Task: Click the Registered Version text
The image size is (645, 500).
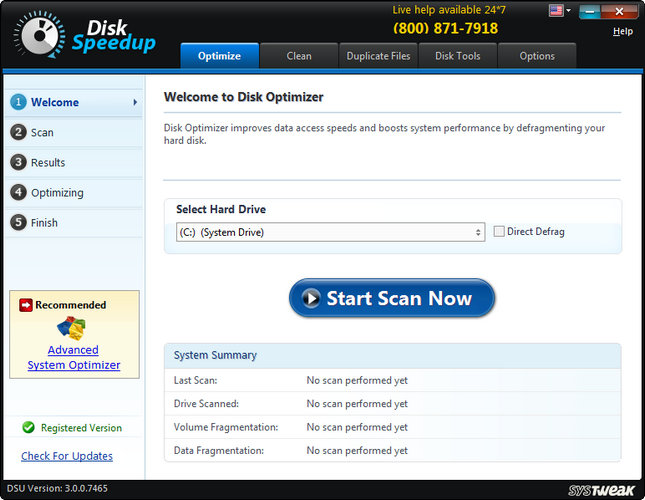Action: pyautogui.click(x=81, y=428)
